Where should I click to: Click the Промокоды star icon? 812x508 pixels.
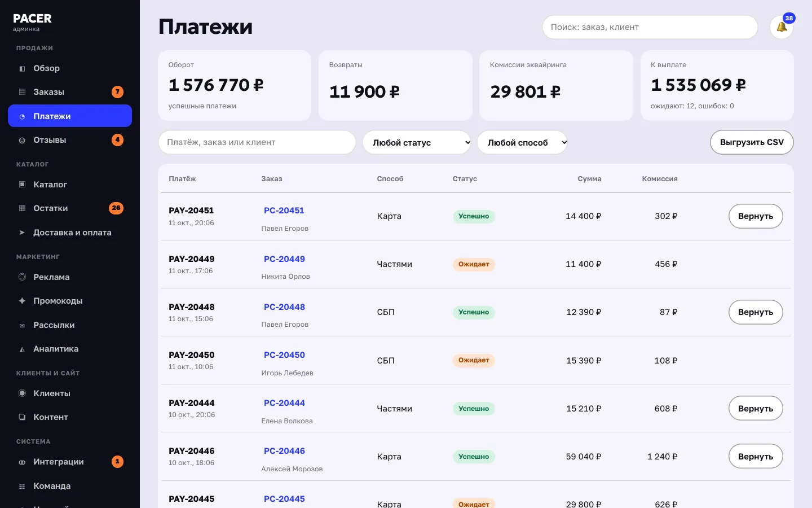tap(22, 301)
